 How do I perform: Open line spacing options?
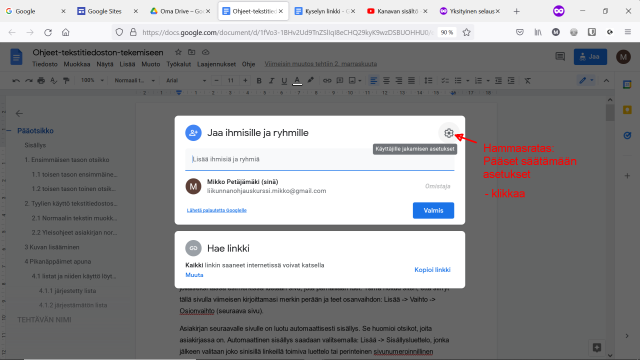[428, 81]
